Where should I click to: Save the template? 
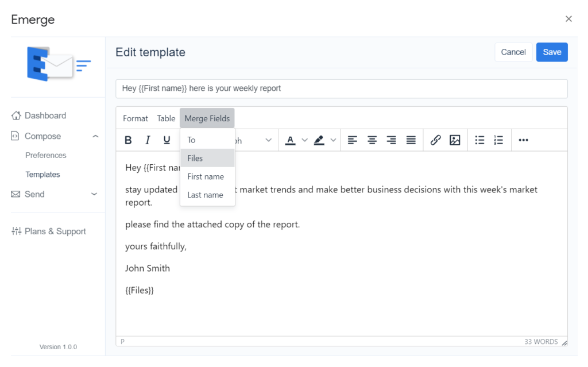[x=552, y=52]
